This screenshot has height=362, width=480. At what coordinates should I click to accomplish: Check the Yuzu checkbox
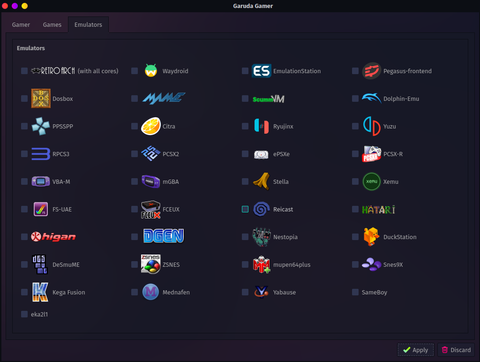pos(355,126)
